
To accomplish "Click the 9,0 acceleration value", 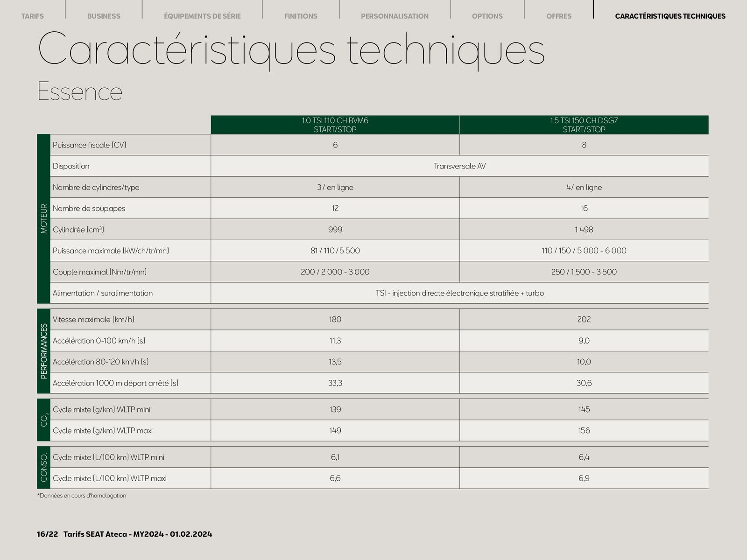I will (584, 341).
